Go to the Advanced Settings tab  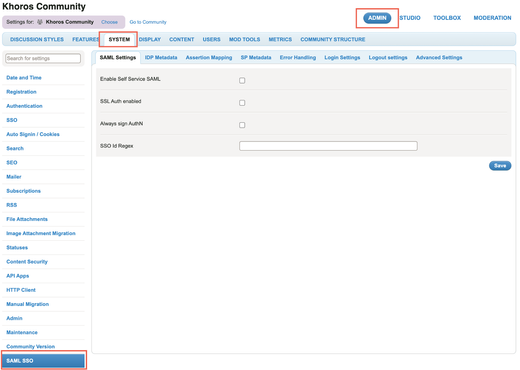pyautogui.click(x=439, y=58)
